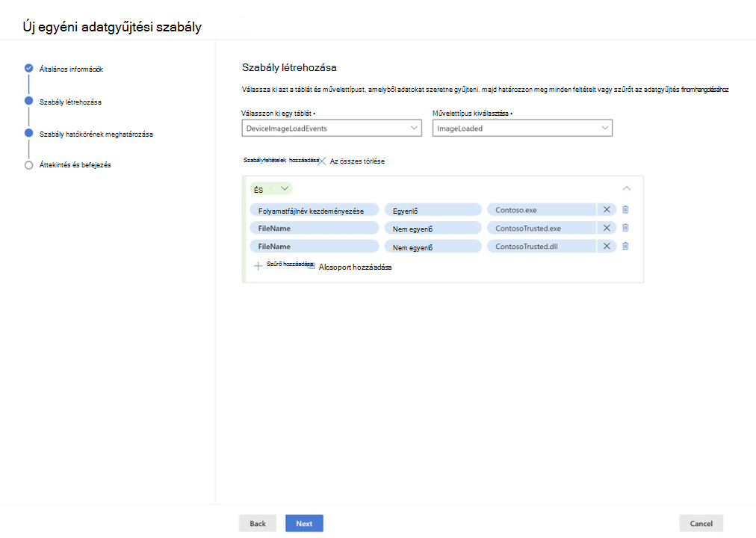Click the Alcsoport hozzáadása subgroup icon
The height and width of the screenshot is (538, 756).
pos(312,267)
